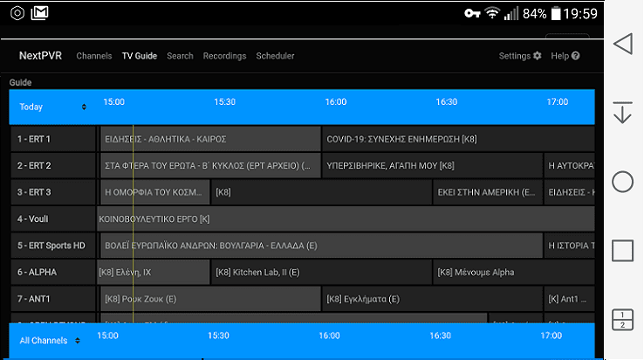Click the Settings gear icon
The image size is (644, 360).
click(538, 56)
